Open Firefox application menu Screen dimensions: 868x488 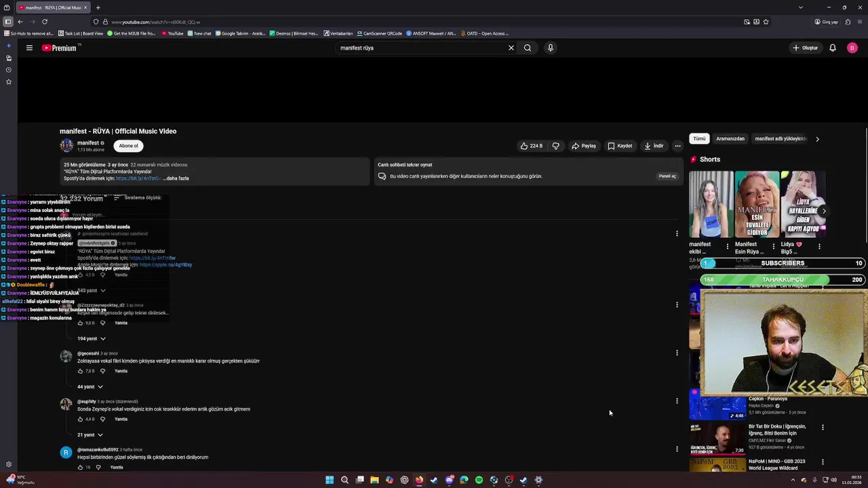pyautogui.click(x=860, y=22)
